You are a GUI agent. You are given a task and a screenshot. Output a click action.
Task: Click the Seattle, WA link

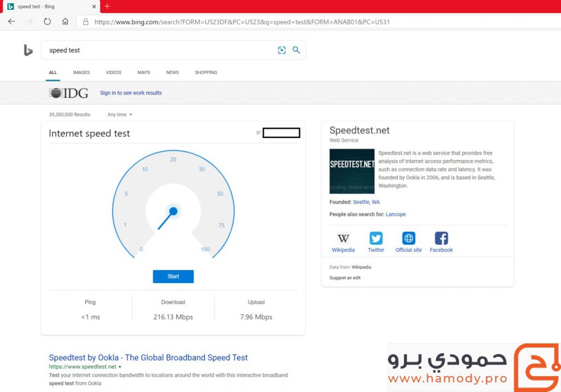(367, 202)
